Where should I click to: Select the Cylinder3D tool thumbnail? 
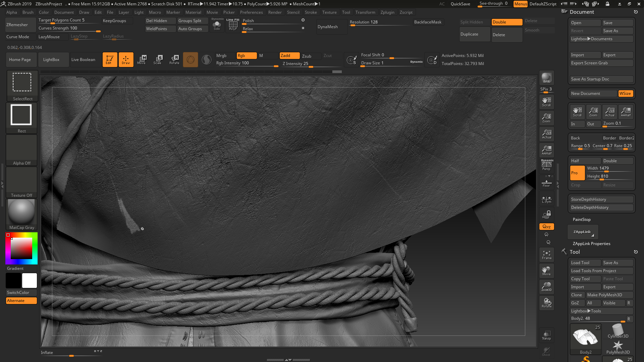pos(618,331)
